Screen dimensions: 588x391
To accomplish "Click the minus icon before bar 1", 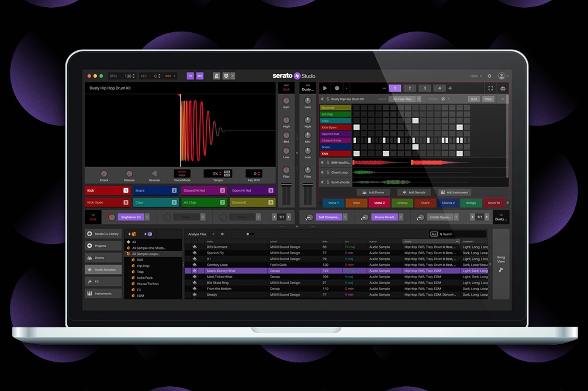I will 385,88.
